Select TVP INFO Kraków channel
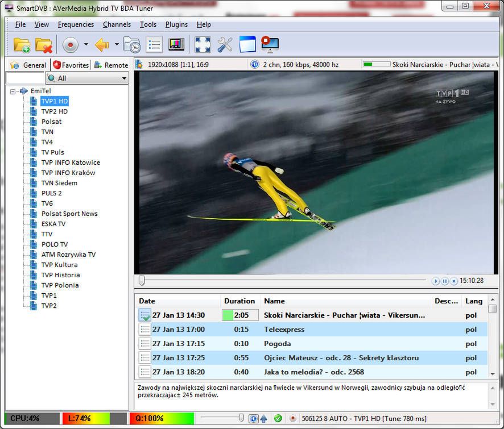Screen dimensions: 504x429 [68, 173]
